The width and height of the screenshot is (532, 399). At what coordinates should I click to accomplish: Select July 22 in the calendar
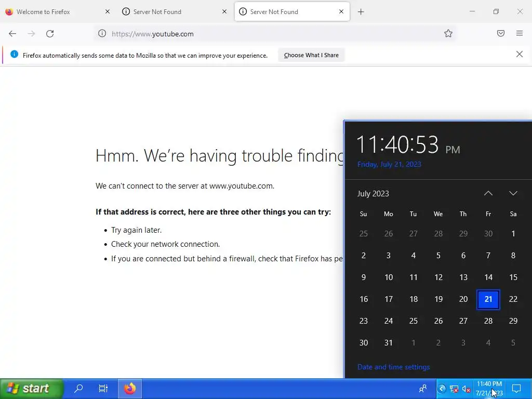pos(513,299)
